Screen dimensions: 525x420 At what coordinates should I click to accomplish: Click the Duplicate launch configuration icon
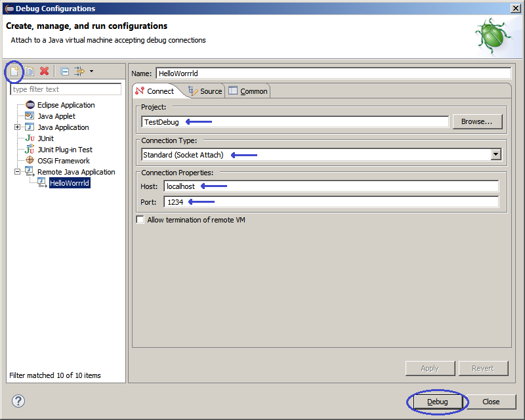(x=30, y=71)
